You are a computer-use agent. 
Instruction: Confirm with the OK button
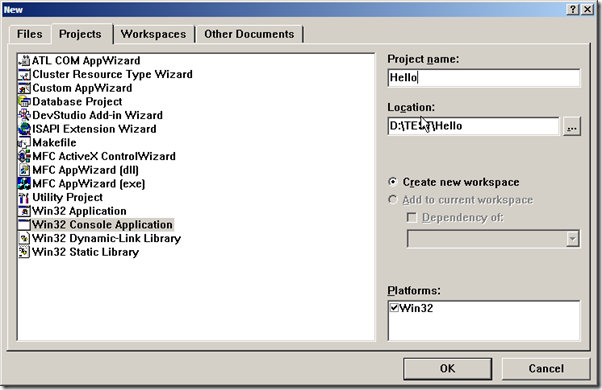pyautogui.click(x=447, y=369)
